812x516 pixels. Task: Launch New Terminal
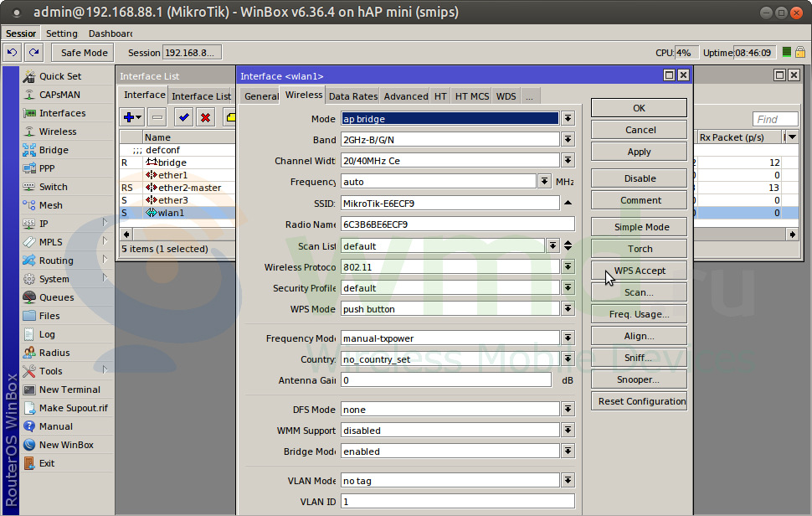click(69, 389)
